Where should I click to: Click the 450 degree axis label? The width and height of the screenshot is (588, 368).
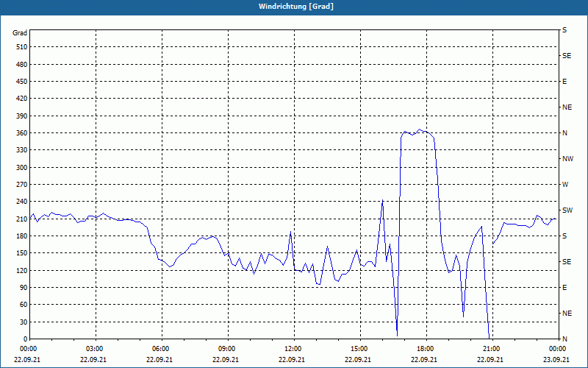coord(22,82)
